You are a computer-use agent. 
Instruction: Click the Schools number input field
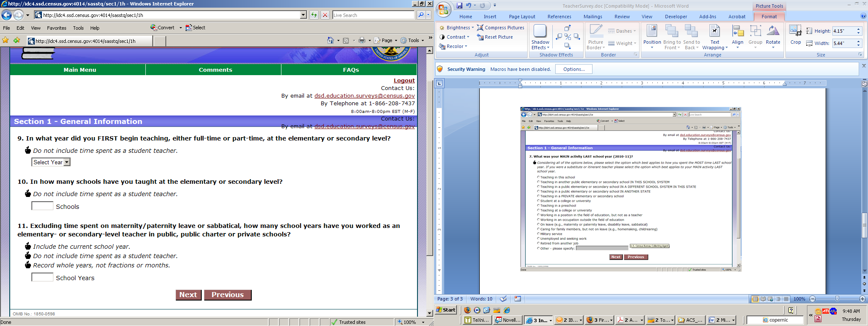(42, 206)
